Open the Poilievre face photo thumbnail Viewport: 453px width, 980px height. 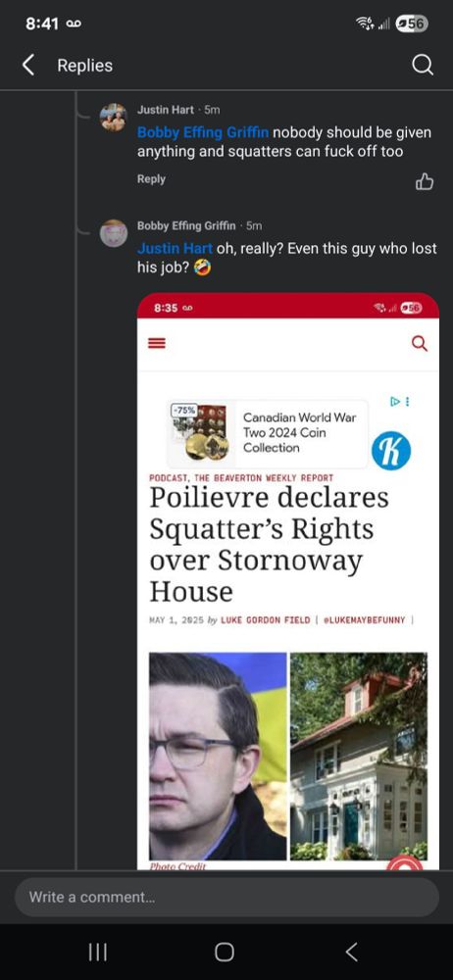coord(218,757)
